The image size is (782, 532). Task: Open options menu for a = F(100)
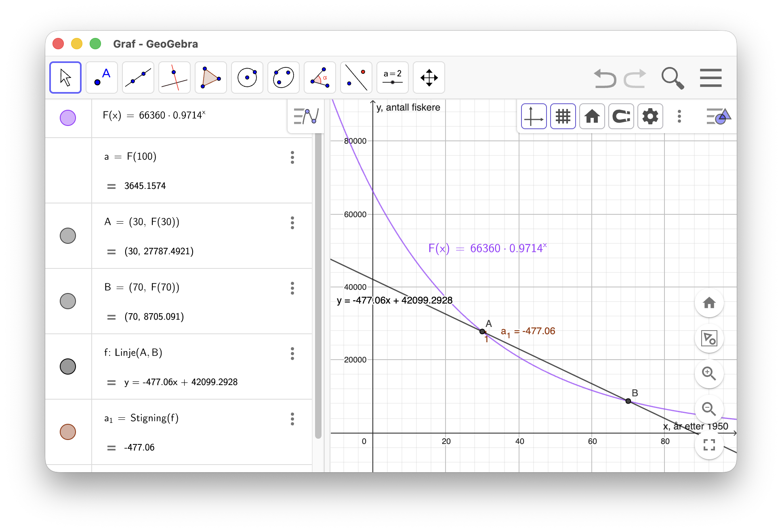point(292,157)
